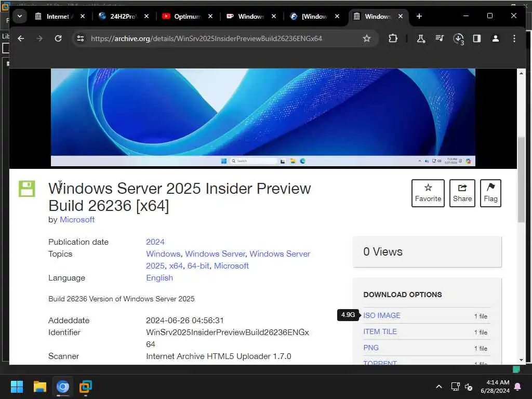Close the Optimum YouTube tab

click(x=210, y=16)
